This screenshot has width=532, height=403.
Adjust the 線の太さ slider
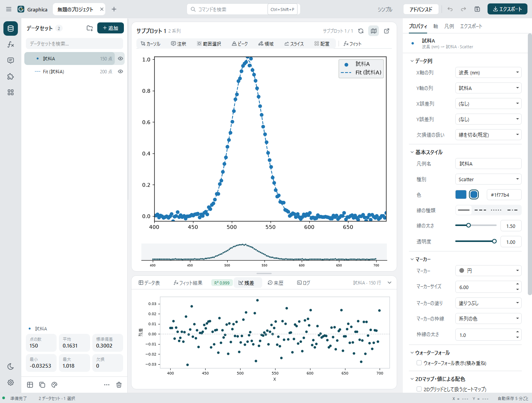click(x=476, y=225)
